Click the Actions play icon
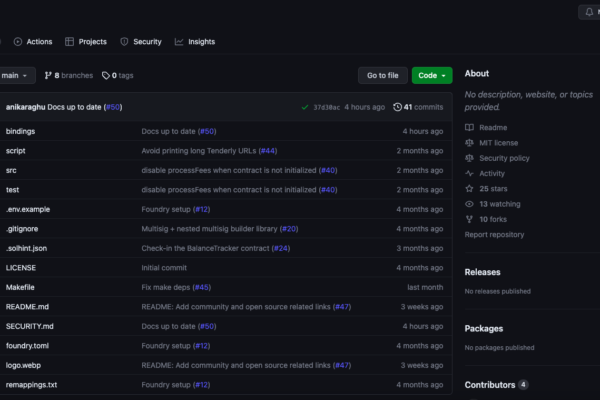The image size is (600, 400). tap(18, 42)
